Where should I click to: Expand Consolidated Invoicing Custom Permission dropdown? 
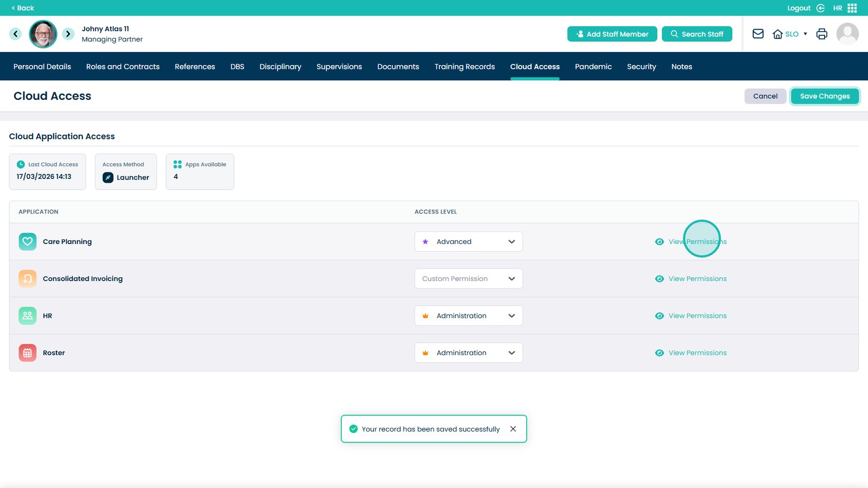click(468, 279)
